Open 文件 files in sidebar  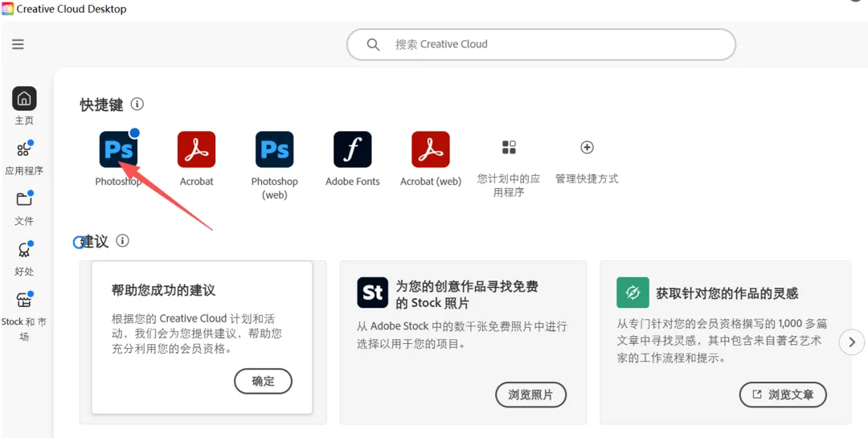24,199
